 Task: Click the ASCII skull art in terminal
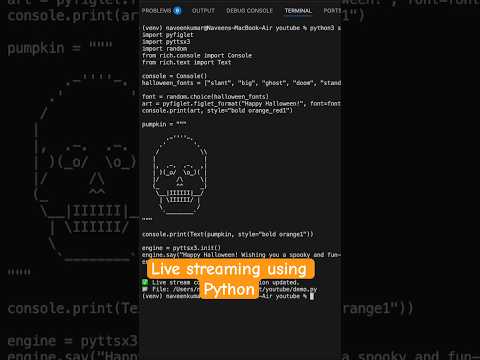click(x=180, y=174)
